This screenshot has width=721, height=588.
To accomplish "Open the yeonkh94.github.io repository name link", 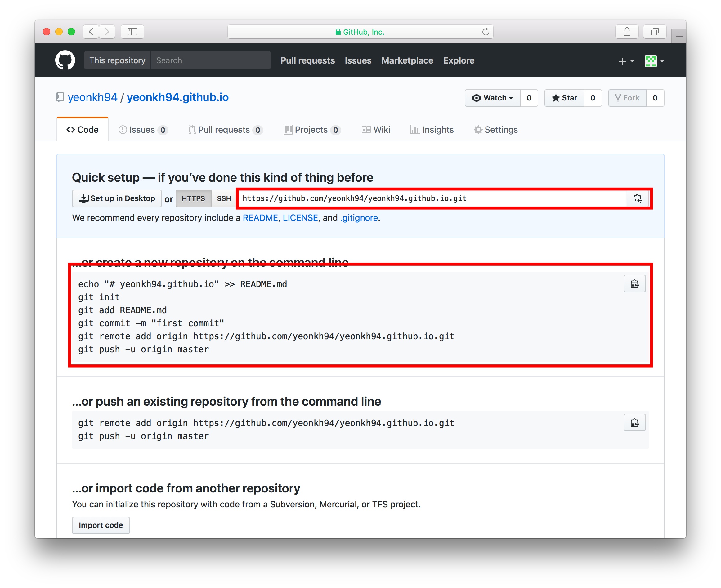I will pos(177,97).
